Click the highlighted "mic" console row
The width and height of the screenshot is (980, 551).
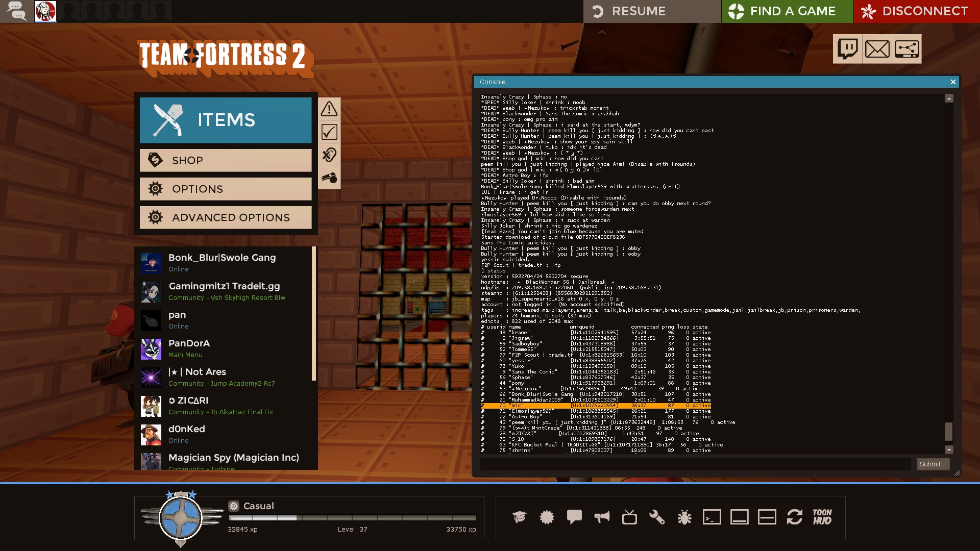pyautogui.click(x=596, y=406)
